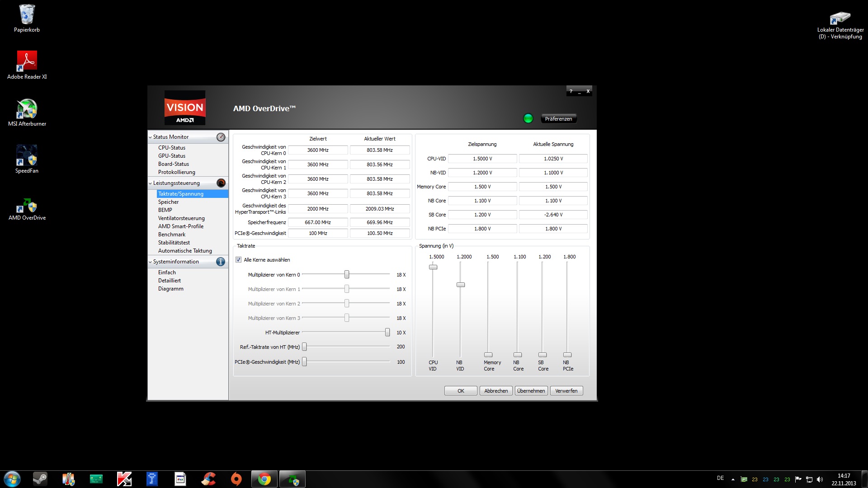Click the help question mark button
Viewport: 868px width, 488px height.
(x=571, y=91)
